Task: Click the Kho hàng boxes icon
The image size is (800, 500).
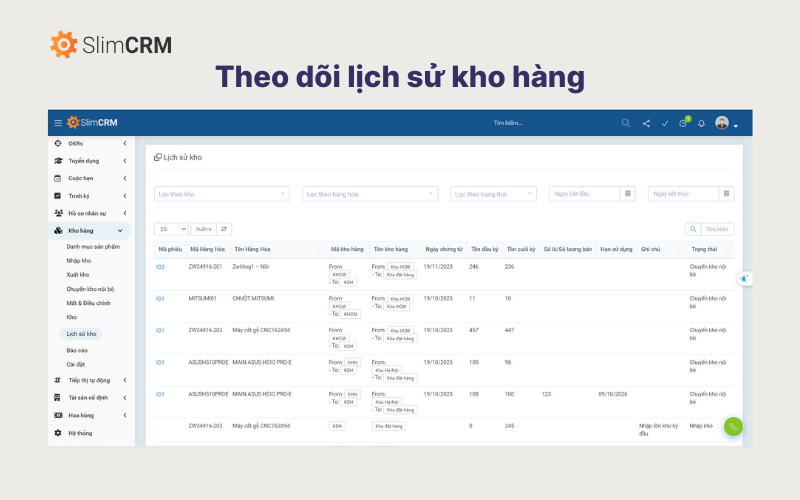Action: (58, 231)
